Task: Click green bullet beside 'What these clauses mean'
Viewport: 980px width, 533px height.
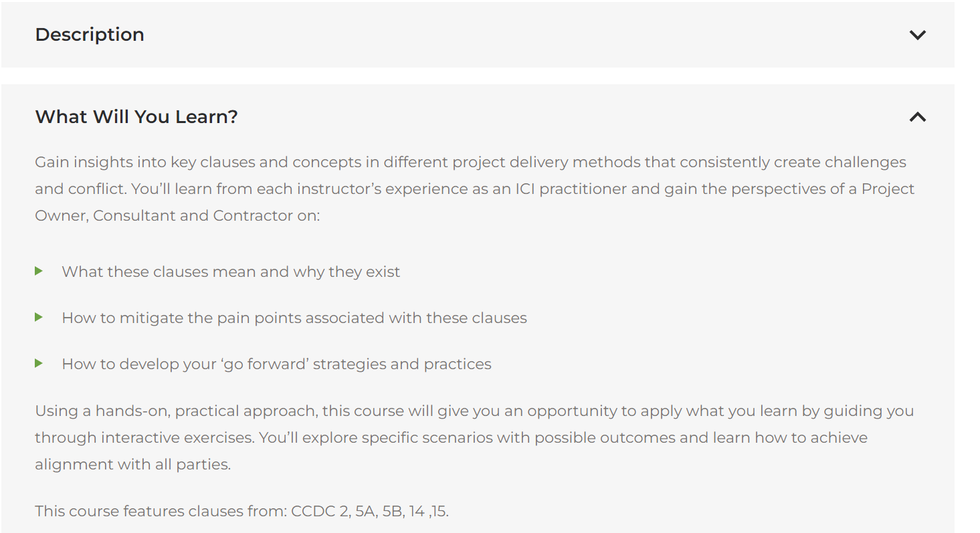Action: pyautogui.click(x=39, y=271)
